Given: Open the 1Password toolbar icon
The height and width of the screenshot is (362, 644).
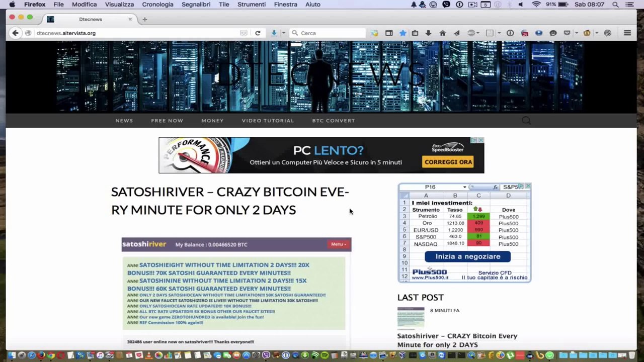Looking at the screenshot, I should tap(510, 33).
